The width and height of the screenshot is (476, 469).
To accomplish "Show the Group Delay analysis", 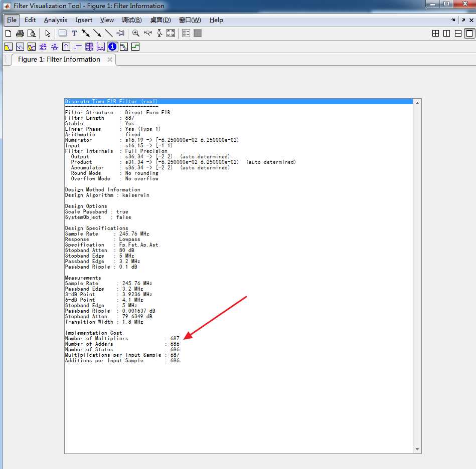I will click(x=43, y=47).
